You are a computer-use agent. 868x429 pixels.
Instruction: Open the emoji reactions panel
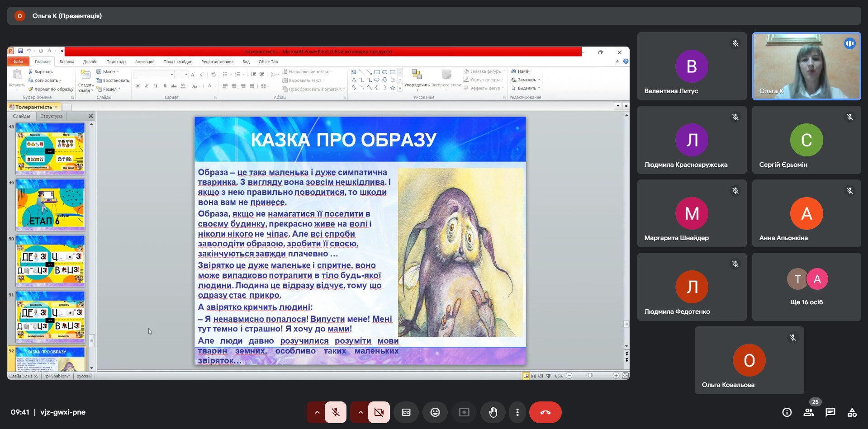pos(435,412)
